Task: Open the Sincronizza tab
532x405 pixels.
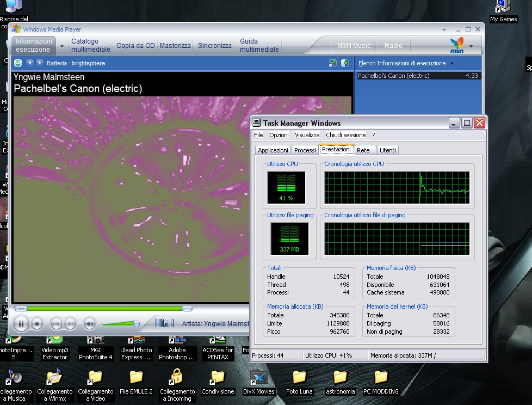Action: 214,46
